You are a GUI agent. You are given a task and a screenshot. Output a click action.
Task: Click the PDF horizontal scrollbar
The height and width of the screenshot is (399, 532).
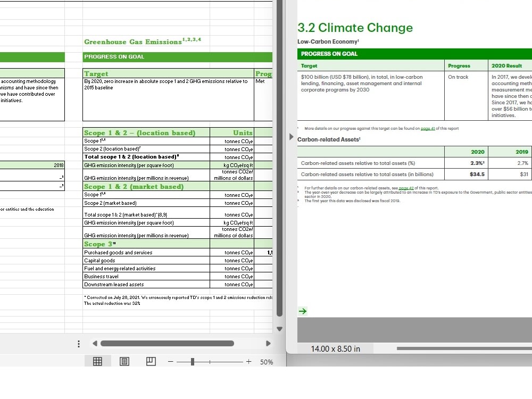coord(464,348)
